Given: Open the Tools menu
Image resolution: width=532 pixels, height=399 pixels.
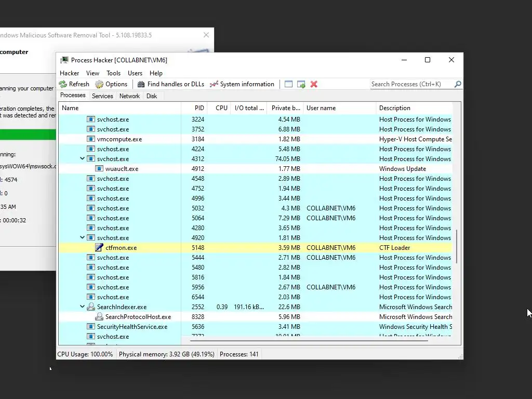Looking at the screenshot, I should click(x=113, y=73).
